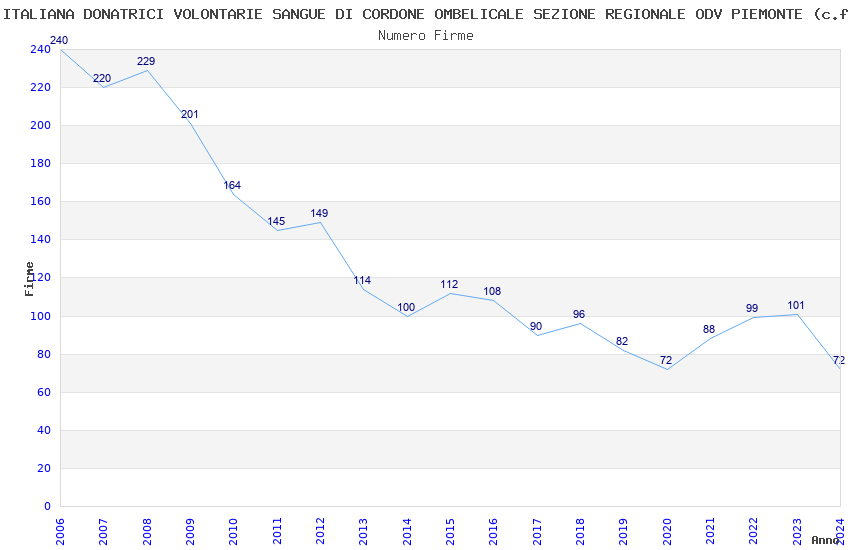This screenshot has width=850, height=550.
Task: Click the data label 149 for 2012
Action: 319,213
